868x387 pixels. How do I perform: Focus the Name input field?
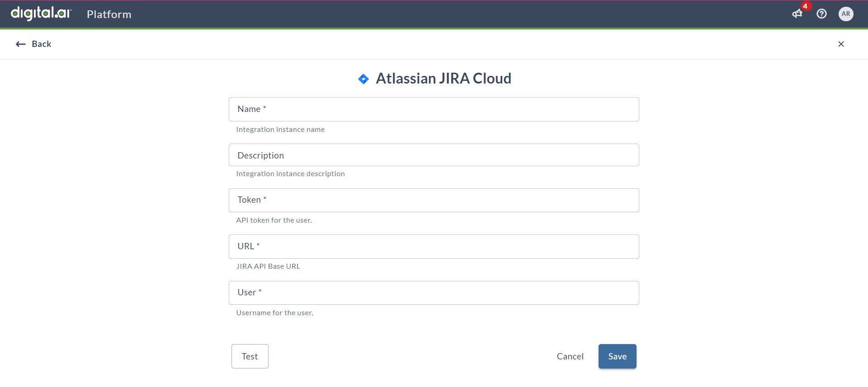434,109
